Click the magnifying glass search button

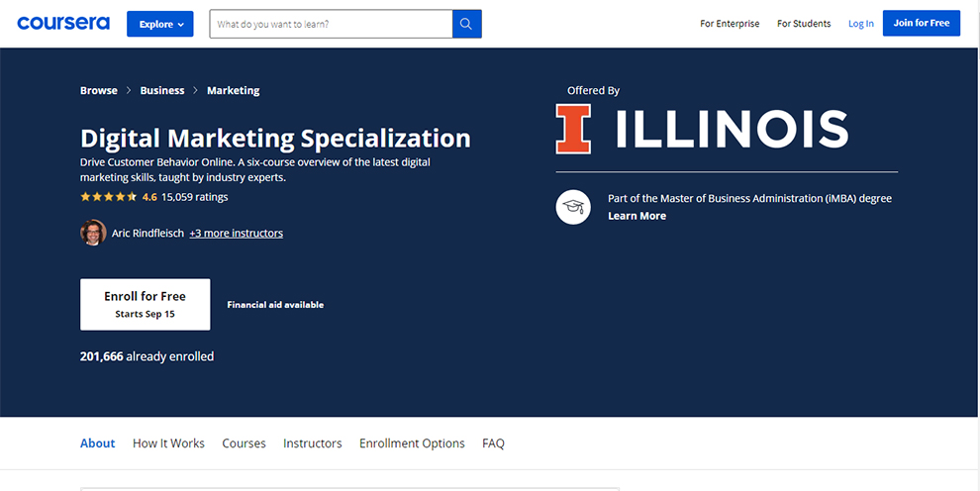[467, 24]
